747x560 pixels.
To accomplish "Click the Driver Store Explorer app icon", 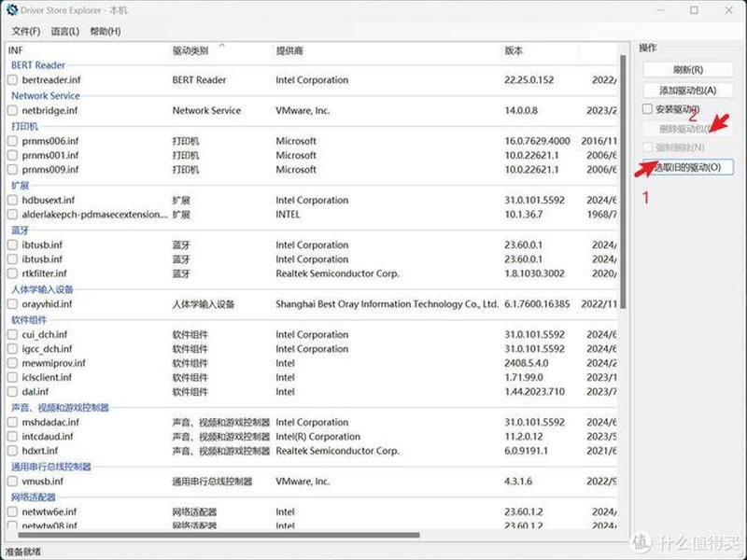I will click(11, 9).
